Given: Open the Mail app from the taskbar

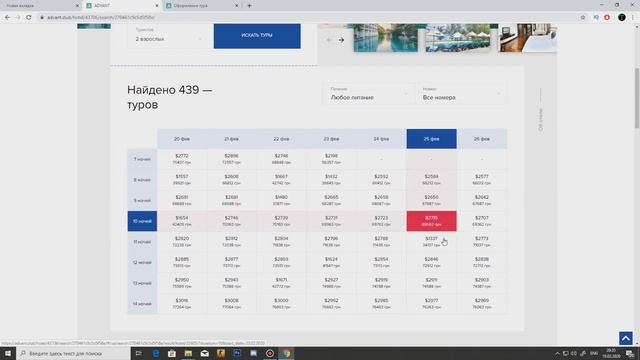Looking at the screenshot, I should click(204, 353).
